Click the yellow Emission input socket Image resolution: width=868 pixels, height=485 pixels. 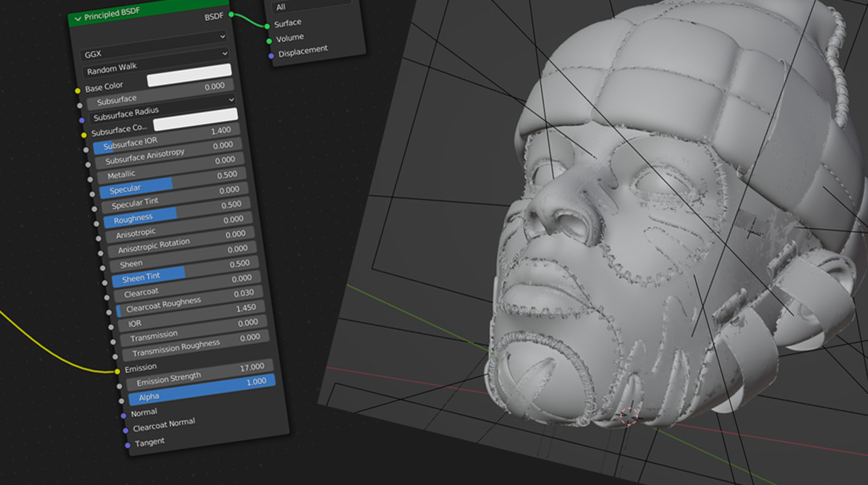tap(118, 371)
